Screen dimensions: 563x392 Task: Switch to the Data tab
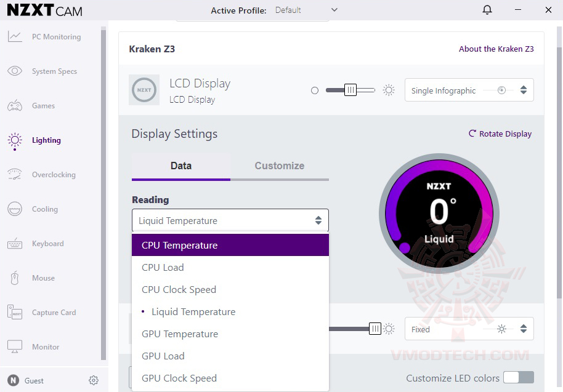point(181,166)
